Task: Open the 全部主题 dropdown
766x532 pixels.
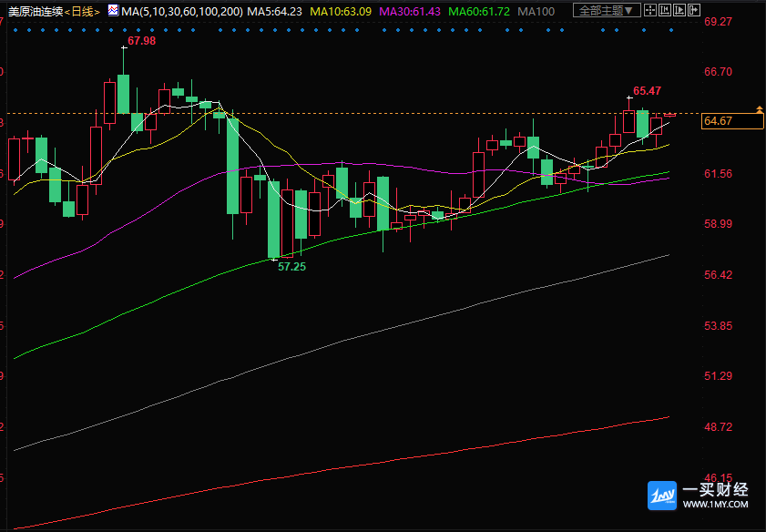Action: (607, 10)
